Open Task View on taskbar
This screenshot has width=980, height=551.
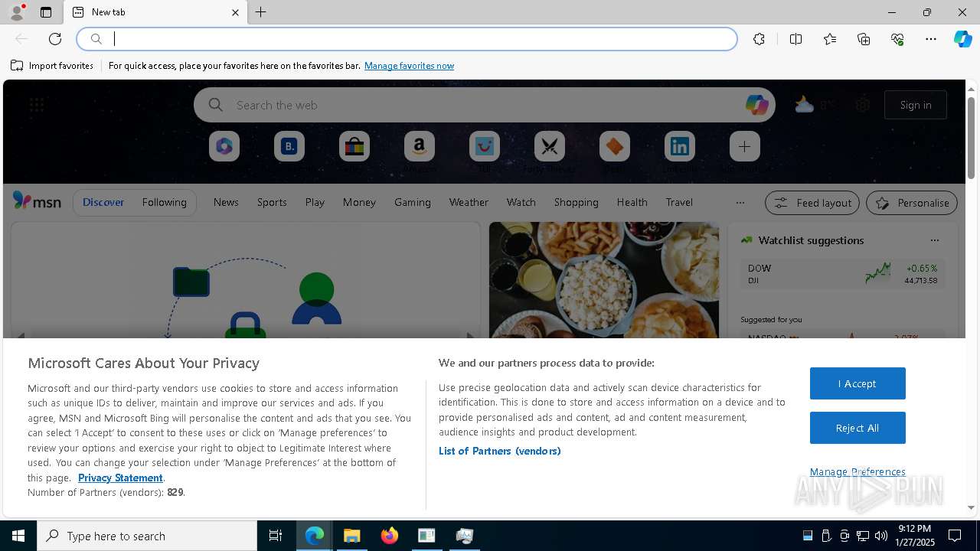276,536
